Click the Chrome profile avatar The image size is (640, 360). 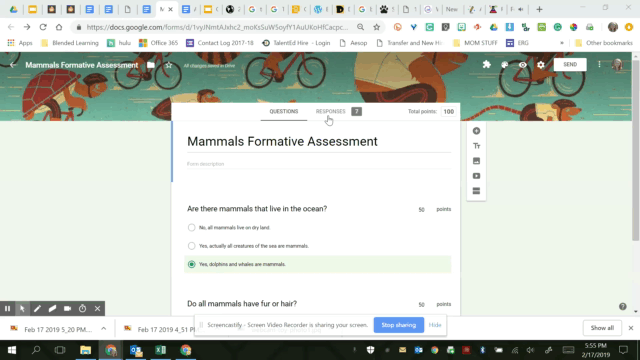point(613,27)
